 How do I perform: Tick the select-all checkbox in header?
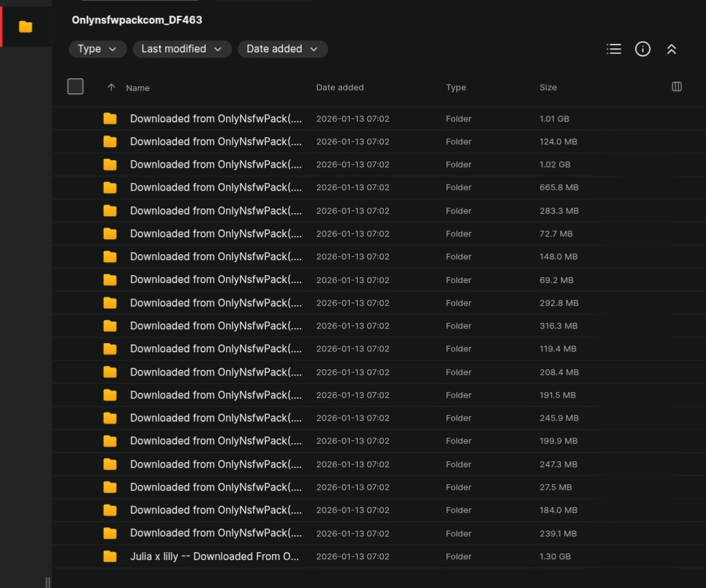pos(75,86)
